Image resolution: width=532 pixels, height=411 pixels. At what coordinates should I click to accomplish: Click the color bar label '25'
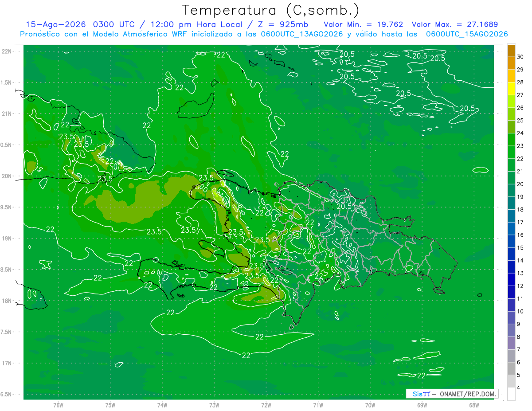520,121
